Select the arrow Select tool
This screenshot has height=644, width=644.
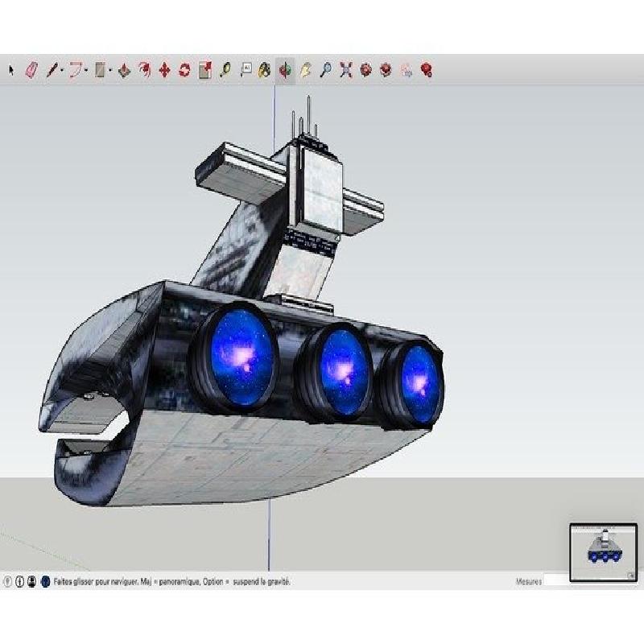pyautogui.click(x=11, y=70)
